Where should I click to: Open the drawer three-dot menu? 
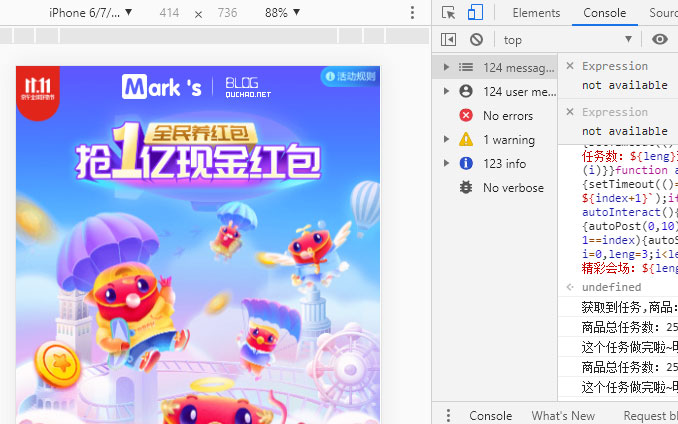(x=448, y=415)
